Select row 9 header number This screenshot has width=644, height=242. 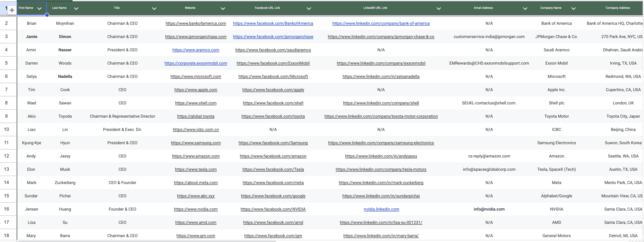tap(6, 116)
